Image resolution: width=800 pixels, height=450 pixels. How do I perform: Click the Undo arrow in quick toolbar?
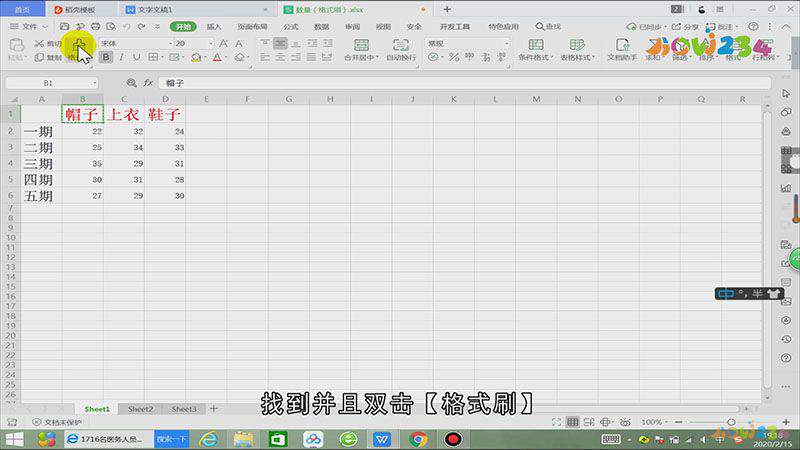pyautogui.click(x=126, y=26)
